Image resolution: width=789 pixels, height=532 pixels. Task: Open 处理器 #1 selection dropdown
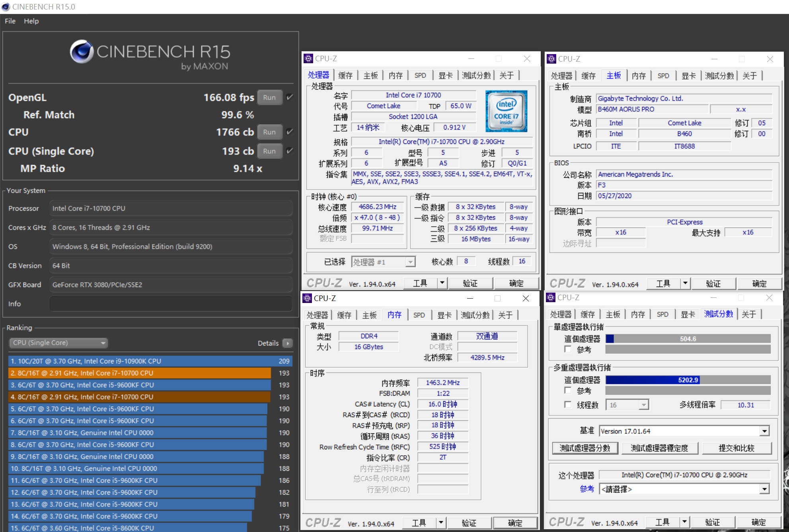tap(384, 262)
